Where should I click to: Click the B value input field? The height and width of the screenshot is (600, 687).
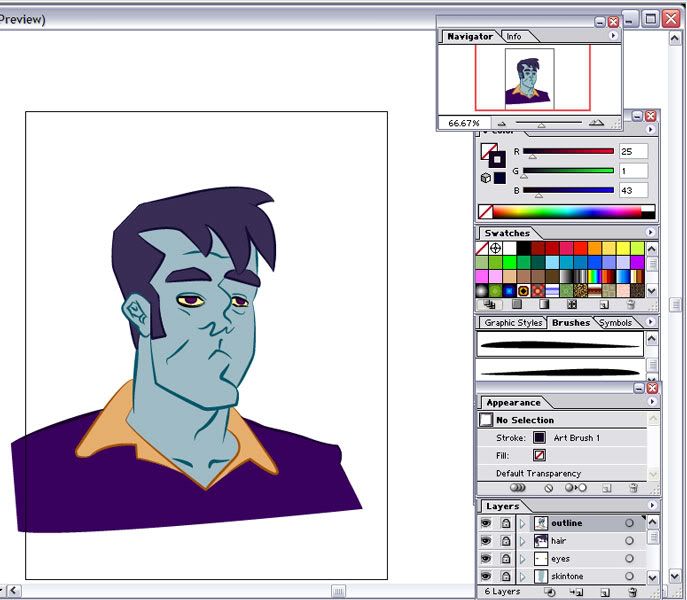633,190
